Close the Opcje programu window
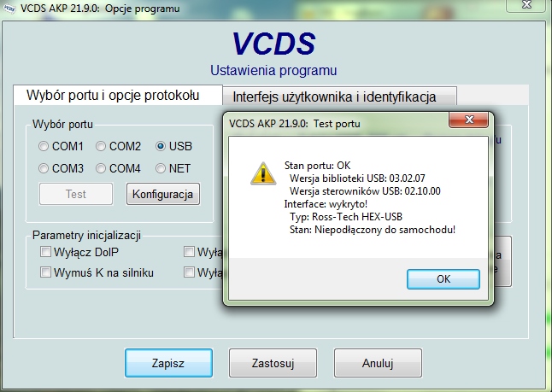 pyautogui.click(x=526, y=5)
